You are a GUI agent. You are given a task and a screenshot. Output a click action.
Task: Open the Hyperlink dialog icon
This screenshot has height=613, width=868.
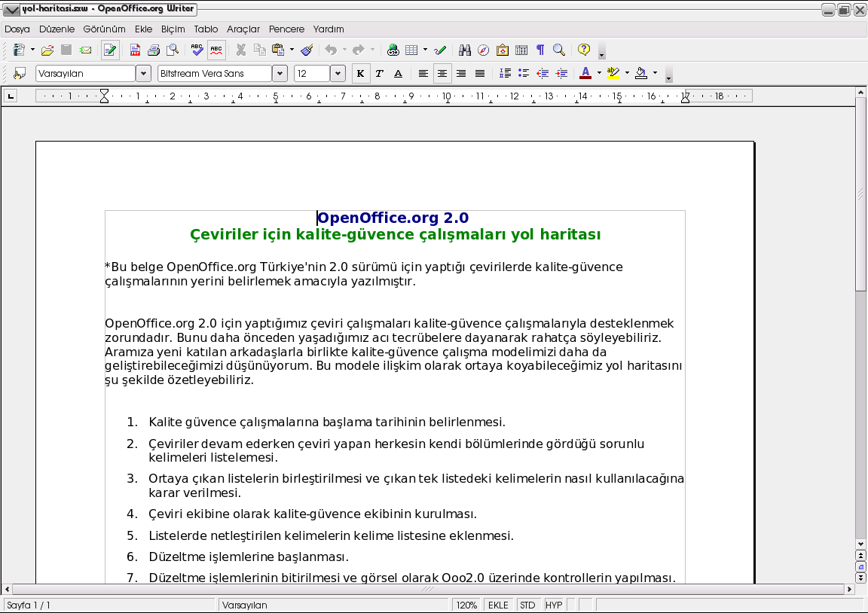click(x=393, y=50)
